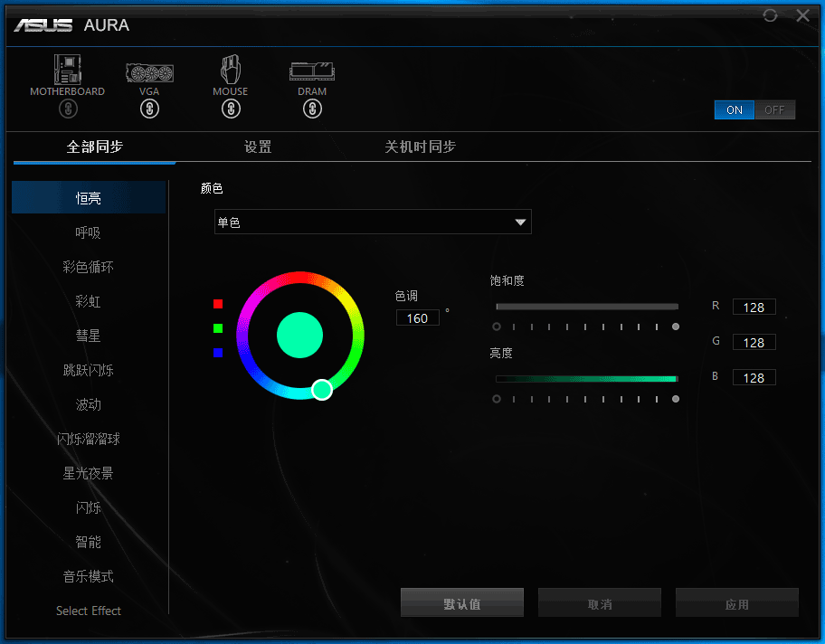Click the 应用 apply button
This screenshot has width=825, height=644.
[736, 602]
